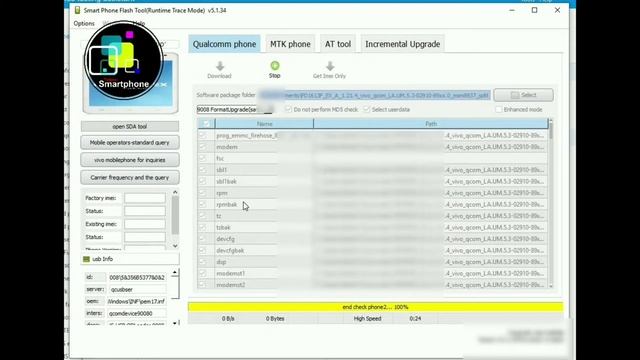Click the inters qcomdevice90080 value field
This screenshot has height=360, width=640.
click(x=137, y=313)
